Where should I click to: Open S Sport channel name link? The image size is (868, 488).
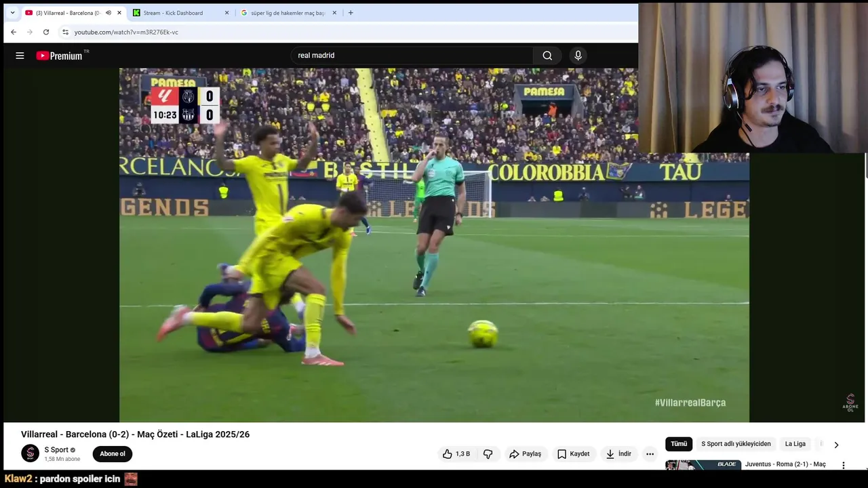tap(56, 450)
